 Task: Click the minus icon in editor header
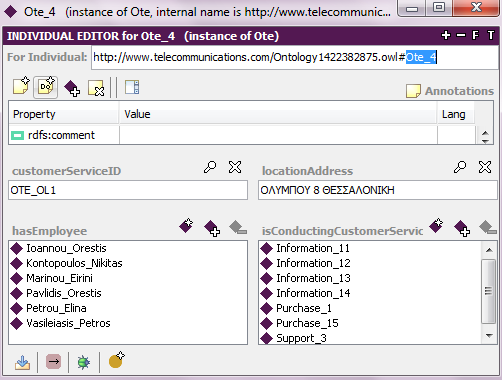461,35
